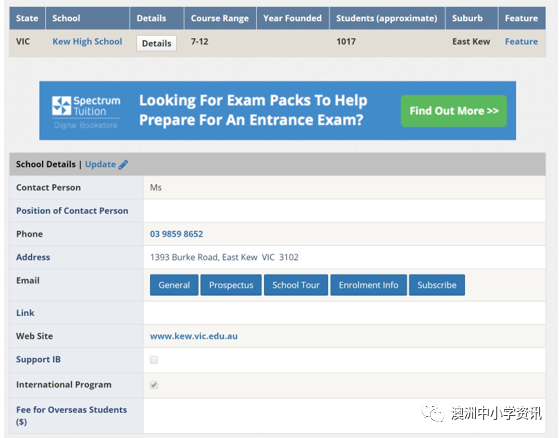Click the Course Range column header

tap(220, 18)
